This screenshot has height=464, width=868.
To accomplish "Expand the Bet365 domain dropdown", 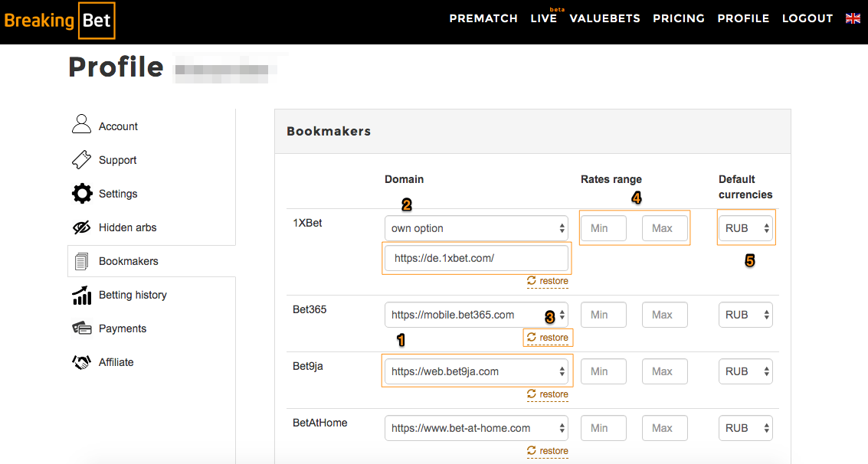I will [x=476, y=315].
